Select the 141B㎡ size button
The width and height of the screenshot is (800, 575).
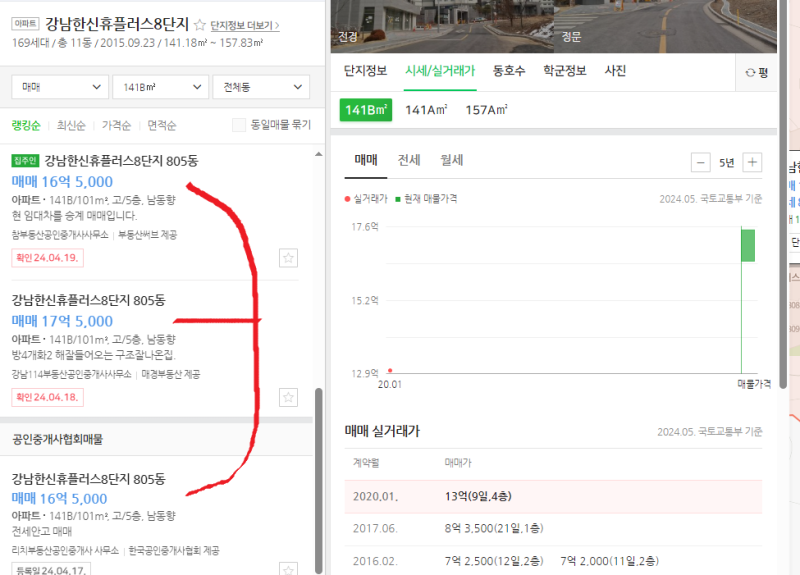[366, 110]
